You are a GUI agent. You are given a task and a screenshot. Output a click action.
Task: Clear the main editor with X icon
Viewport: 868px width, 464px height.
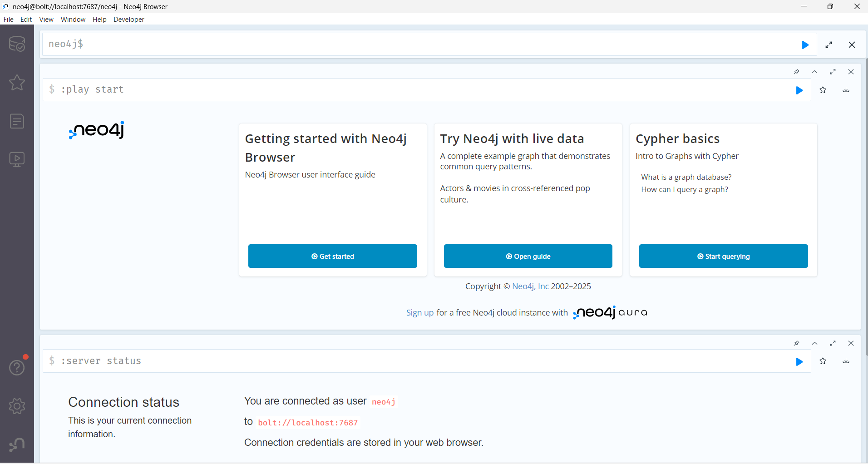852,45
